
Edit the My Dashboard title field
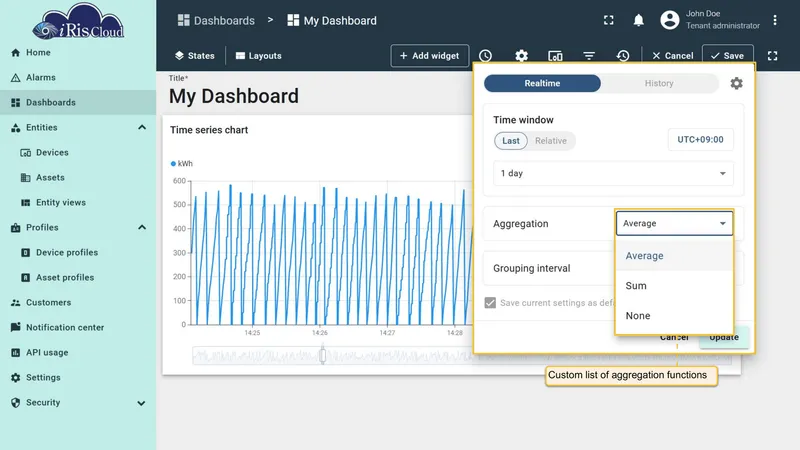[x=234, y=96]
